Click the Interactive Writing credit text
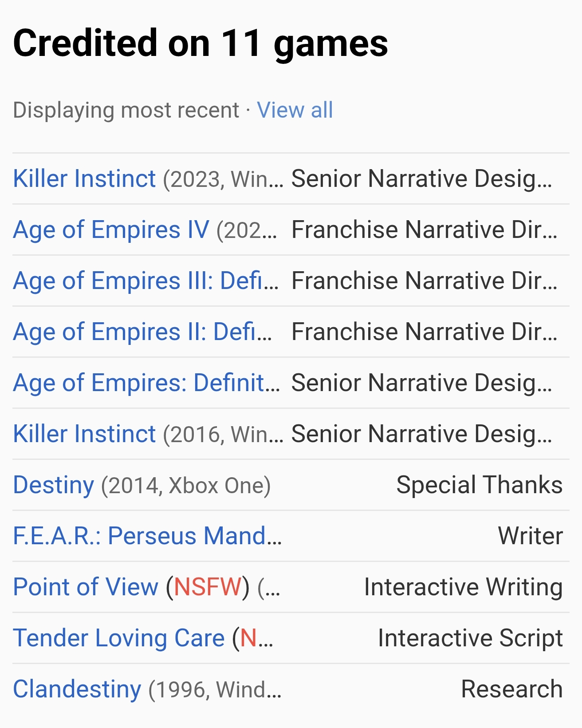This screenshot has width=582, height=728. (463, 587)
